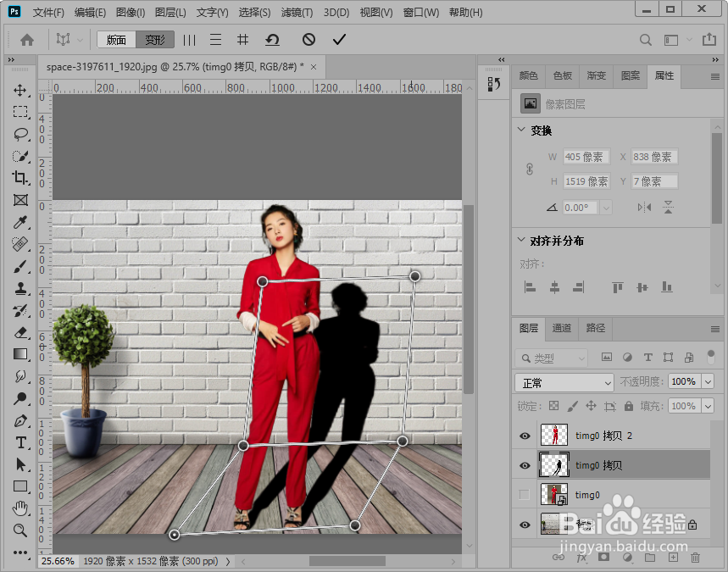Screen dimensions: 728x572
Task: Click the width field showing 405 像素
Action: click(x=586, y=157)
